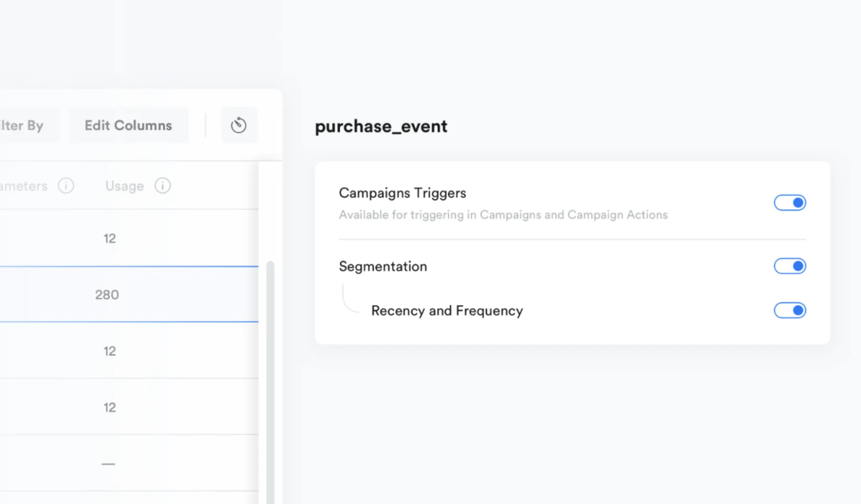Click the info icon beside Parameters header
The height and width of the screenshot is (504, 861).
66,186
